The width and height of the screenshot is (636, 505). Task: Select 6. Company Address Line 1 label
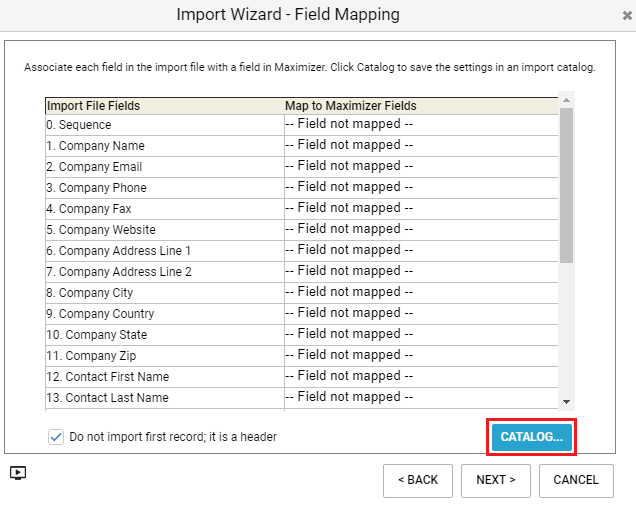(x=118, y=251)
